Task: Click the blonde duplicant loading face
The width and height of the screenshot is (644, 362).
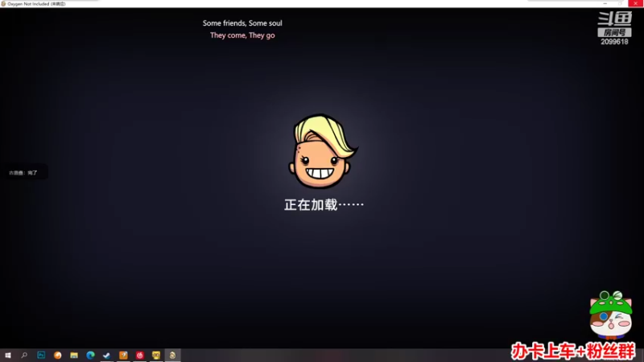Action: pyautogui.click(x=323, y=151)
